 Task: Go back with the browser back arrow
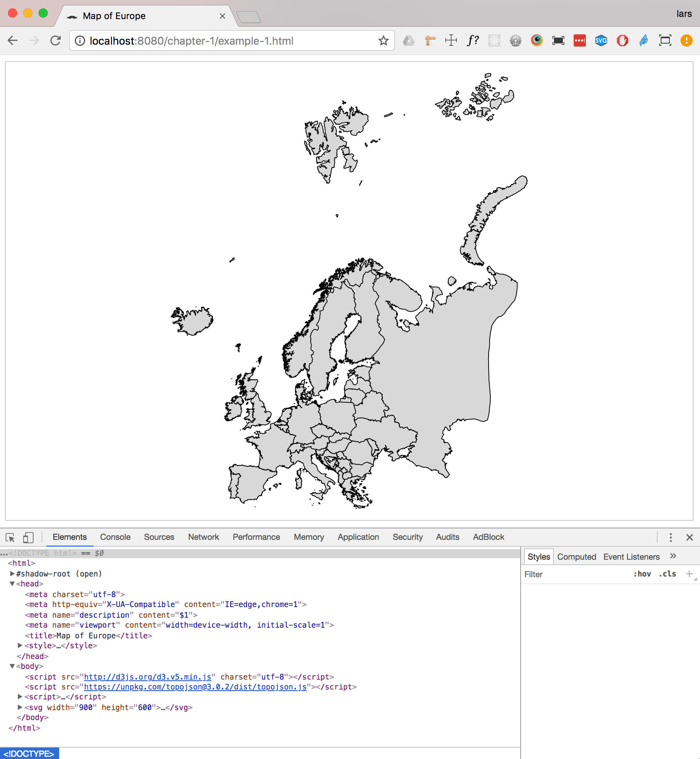tap(13, 40)
